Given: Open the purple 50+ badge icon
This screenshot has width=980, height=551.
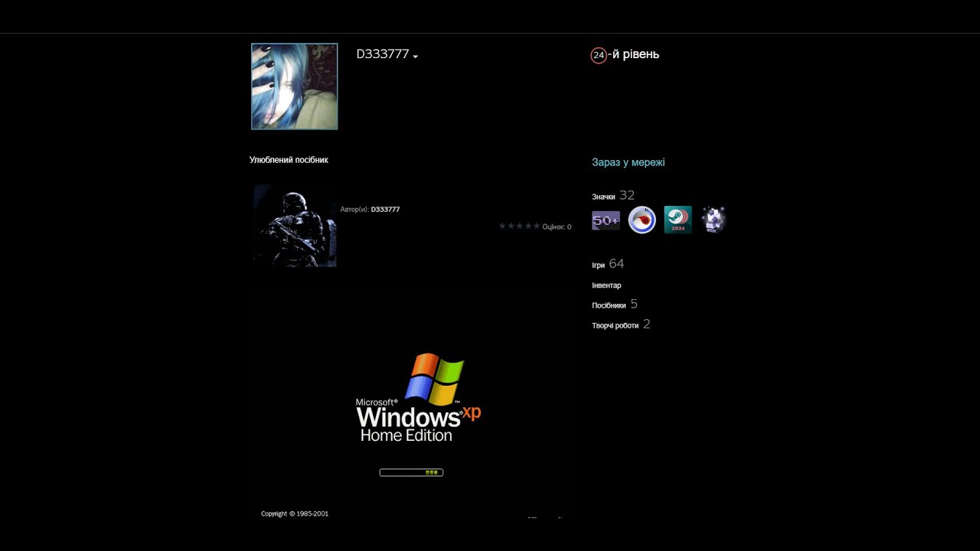Looking at the screenshot, I should (x=606, y=220).
